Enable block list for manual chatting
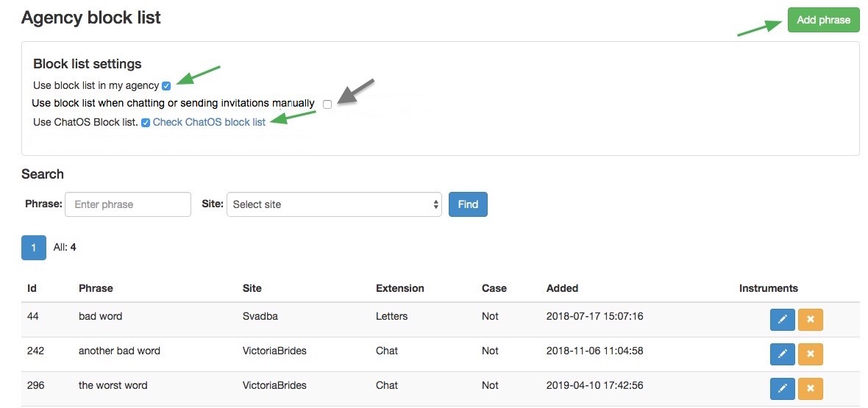 tap(327, 104)
